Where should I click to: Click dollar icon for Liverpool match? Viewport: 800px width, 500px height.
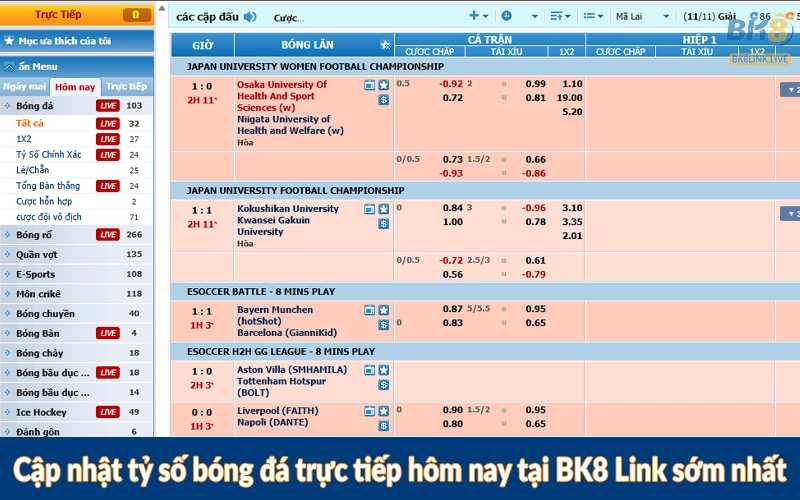click(384, 426)
